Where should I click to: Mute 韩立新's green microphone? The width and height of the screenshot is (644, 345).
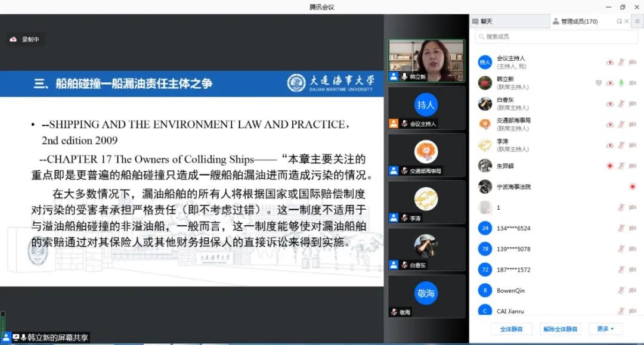coord(621,83)
